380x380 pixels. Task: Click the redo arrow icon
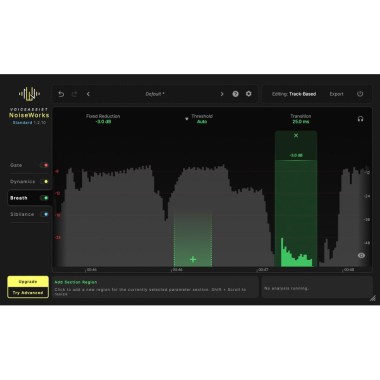tap(74, 94)
